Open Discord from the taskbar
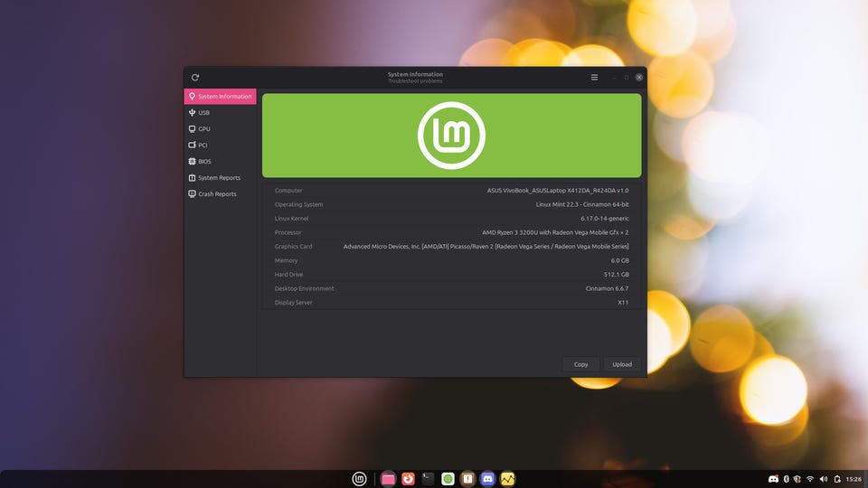Viewport: 868px width, 488px height. [488, 479]
